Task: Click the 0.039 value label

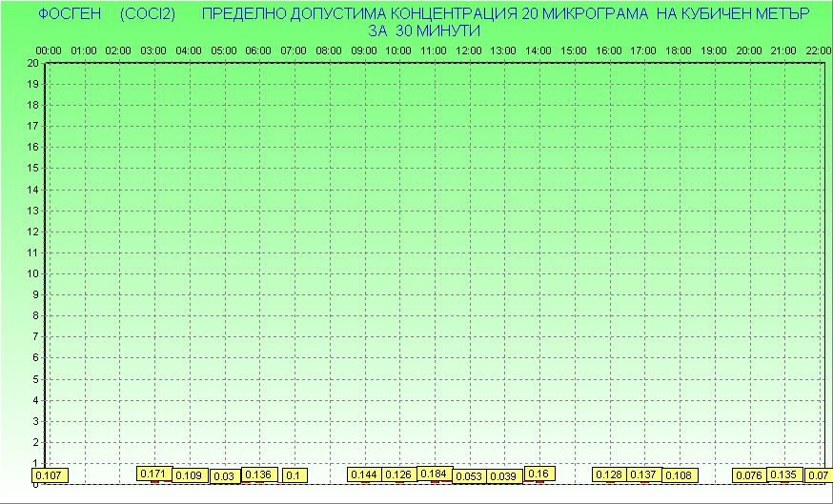Action: pyautogui.click(x=504, y=476)
